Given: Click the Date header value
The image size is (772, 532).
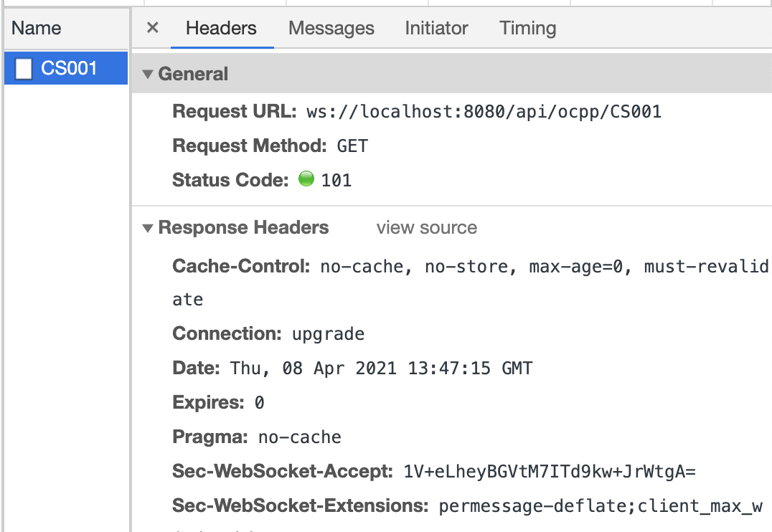Looking at the screenshot, I should click(x=381, y=369).
